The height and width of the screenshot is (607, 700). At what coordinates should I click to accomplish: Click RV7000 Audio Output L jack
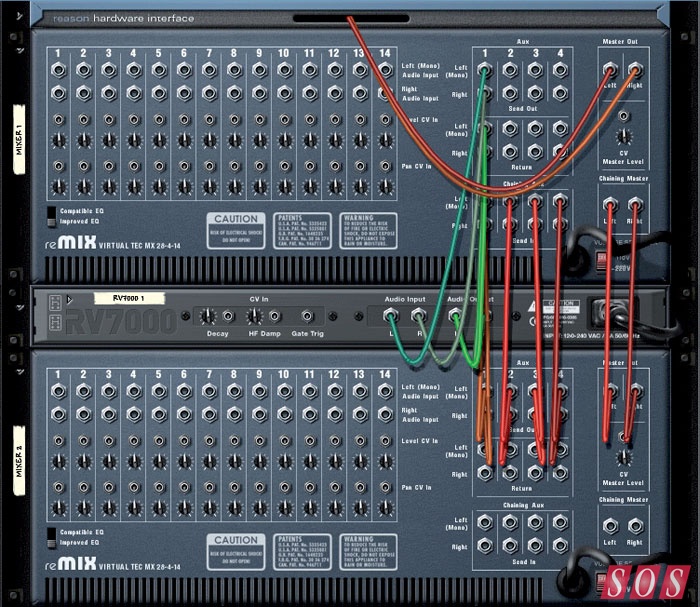[x=455, y=316]
